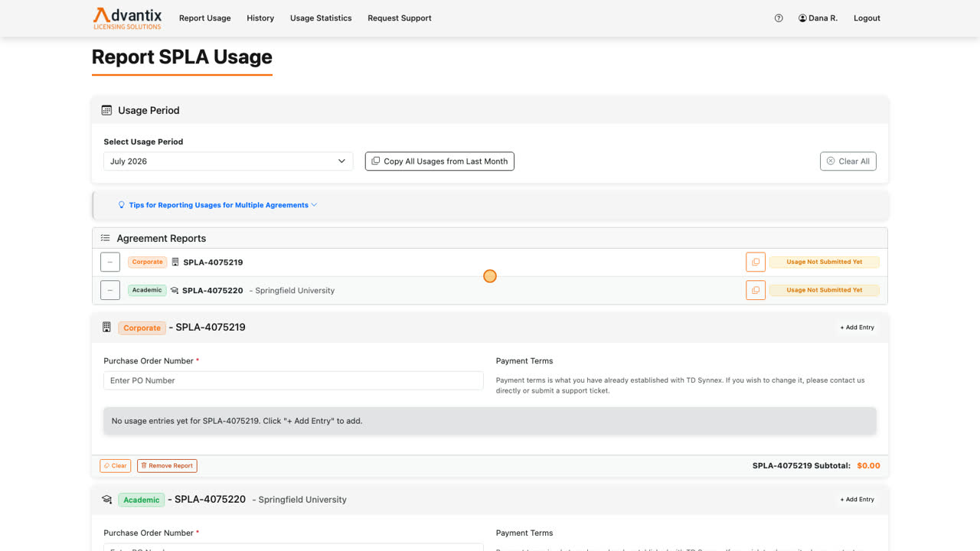Screen dimensions: 980x551
Task: Expand Tips for Reporting Usages for Multiple Agreements
Action: coord(223,205)
